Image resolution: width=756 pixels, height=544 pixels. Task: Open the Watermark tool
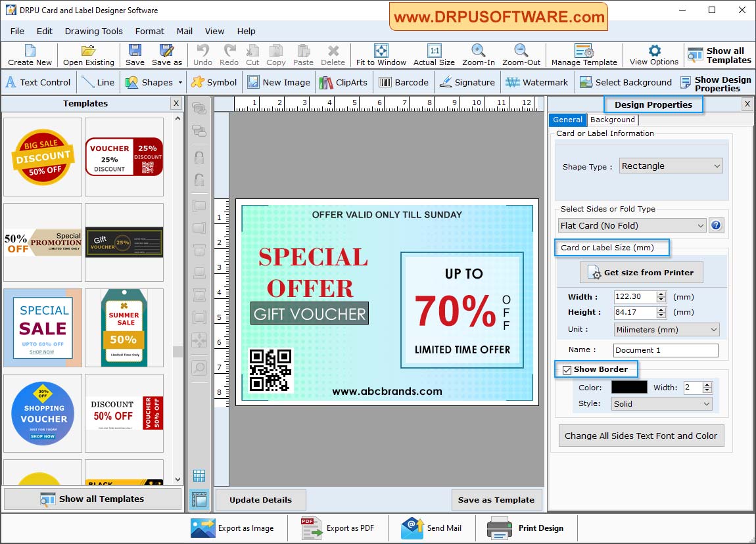(537, 82)
